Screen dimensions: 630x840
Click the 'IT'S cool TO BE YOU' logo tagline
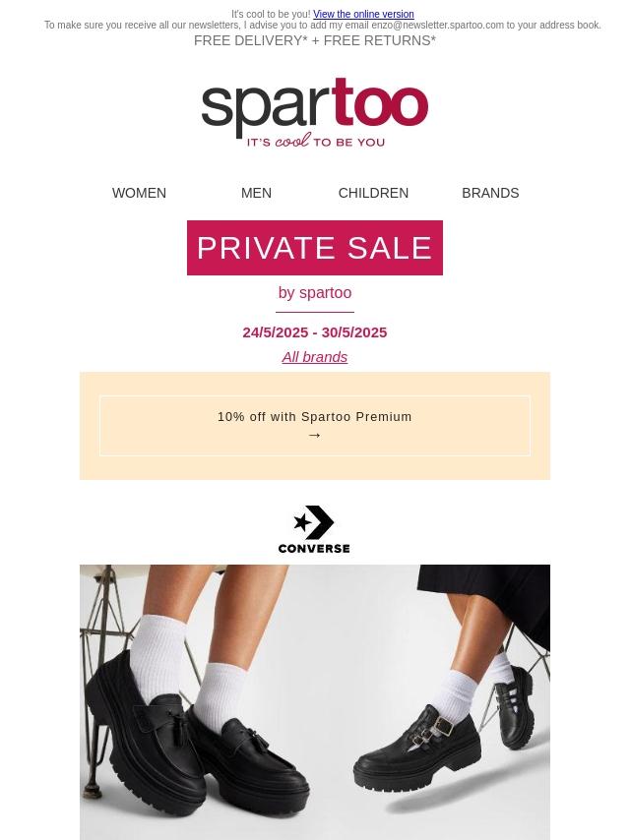[315, 142]
